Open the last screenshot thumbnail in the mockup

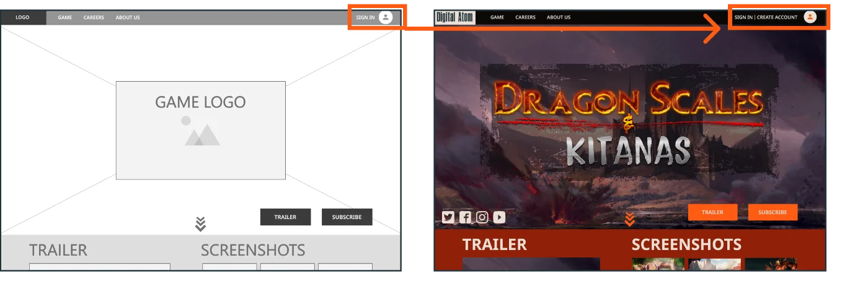[x=771, y=264]
